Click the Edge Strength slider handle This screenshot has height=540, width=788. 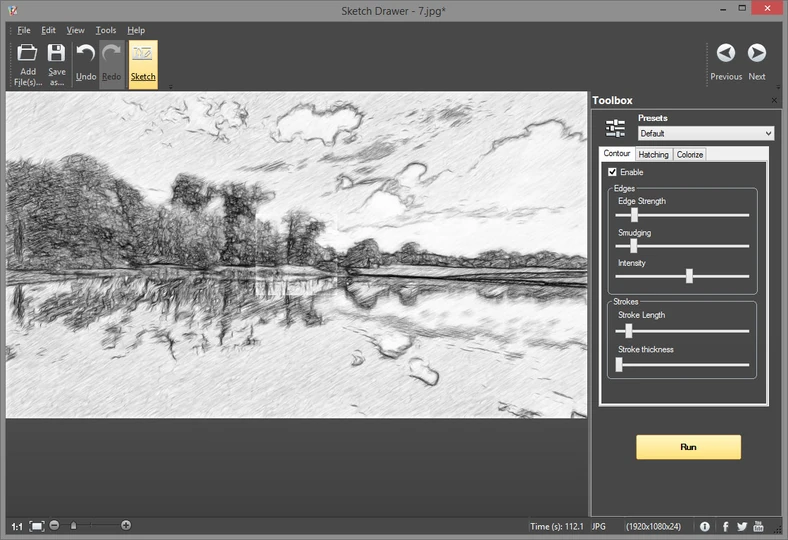pos(634,214)
